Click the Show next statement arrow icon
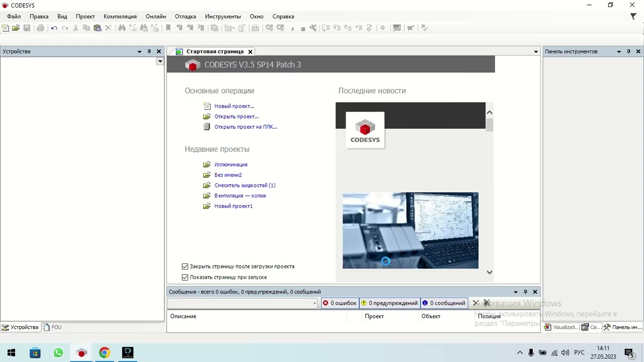 [x=382, y=28]
